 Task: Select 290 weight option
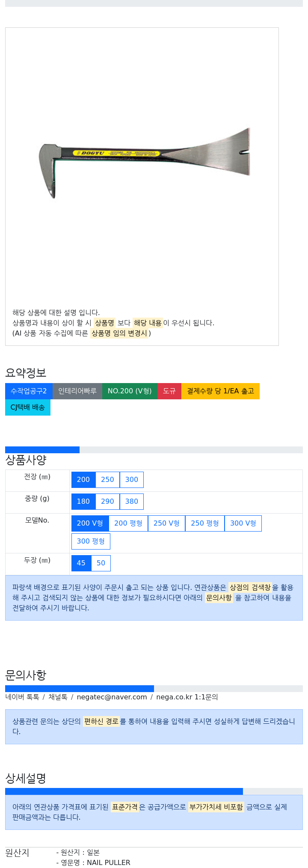pyautogui.click(x=107, y=502)
